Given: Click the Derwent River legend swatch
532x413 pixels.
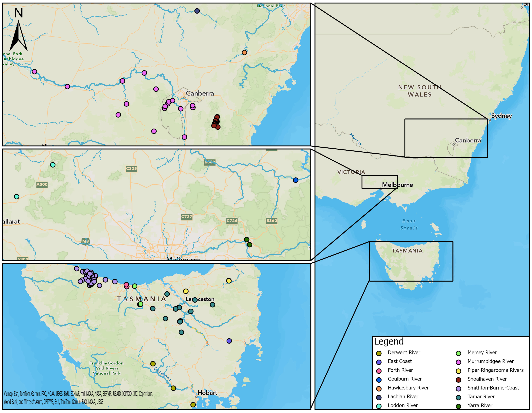Looking at the screenshot, I should tap(379, 353).
